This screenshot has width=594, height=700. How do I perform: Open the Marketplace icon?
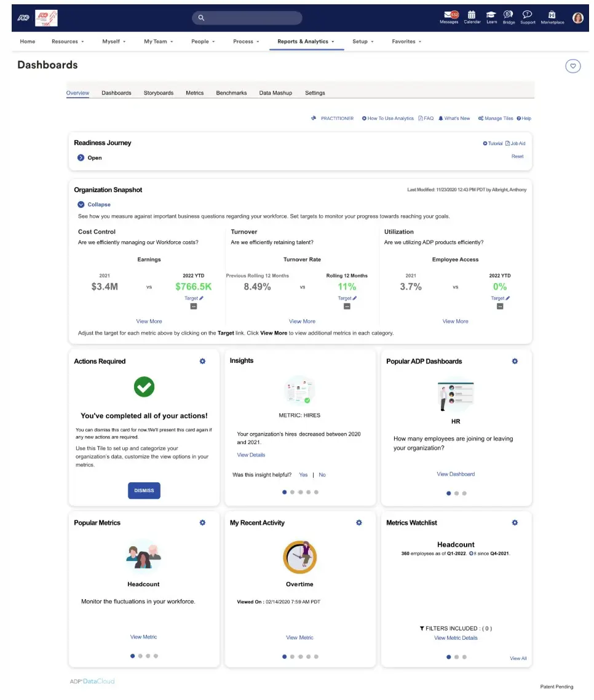552,14
